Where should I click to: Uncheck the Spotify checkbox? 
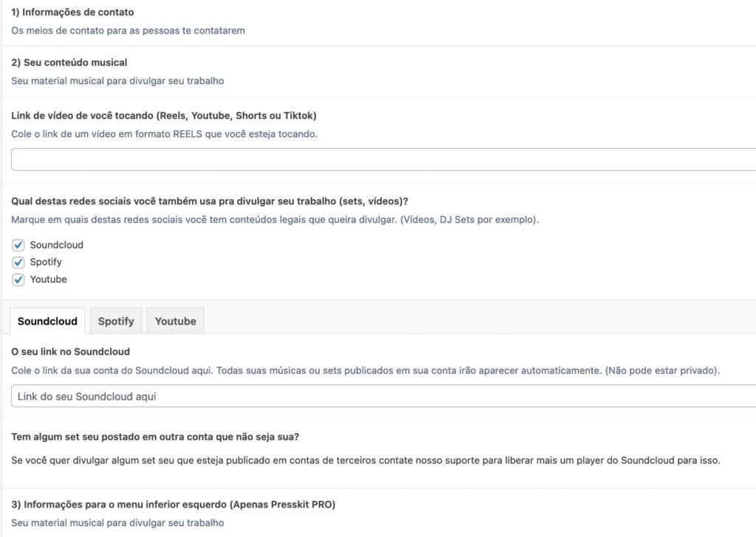tap(18, 262)
